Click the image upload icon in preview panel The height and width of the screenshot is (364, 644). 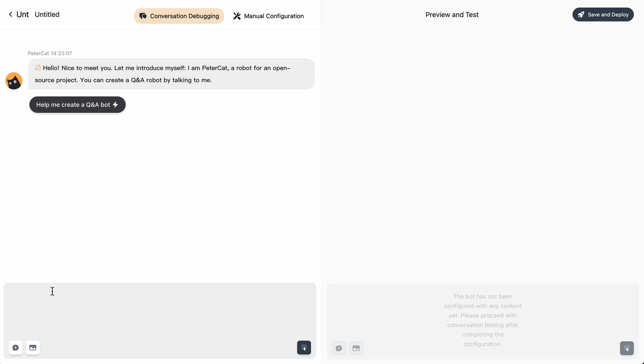pyautogui.click(x=356, y=348)
